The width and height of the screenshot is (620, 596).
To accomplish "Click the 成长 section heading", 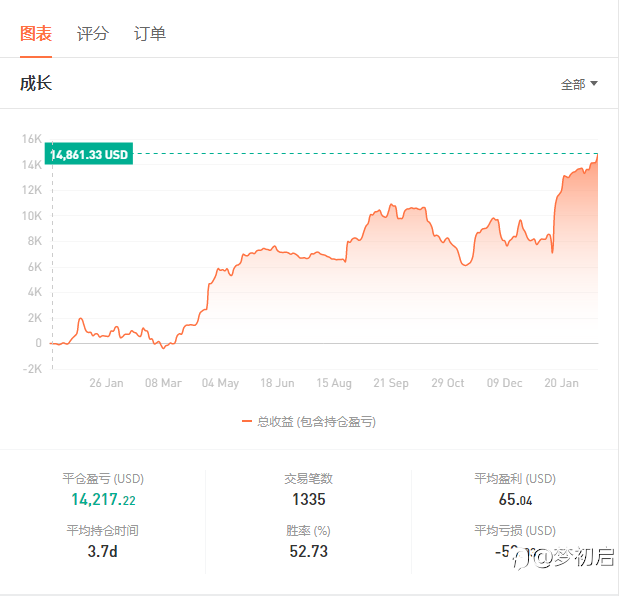I will [x=36, y=83].
